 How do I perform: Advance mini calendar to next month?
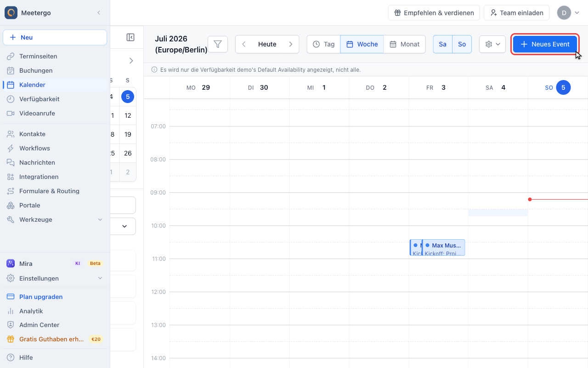[131, 61]
